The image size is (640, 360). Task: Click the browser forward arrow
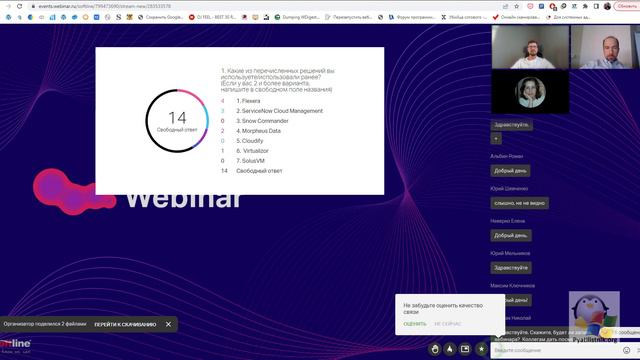tap(8, 6)
